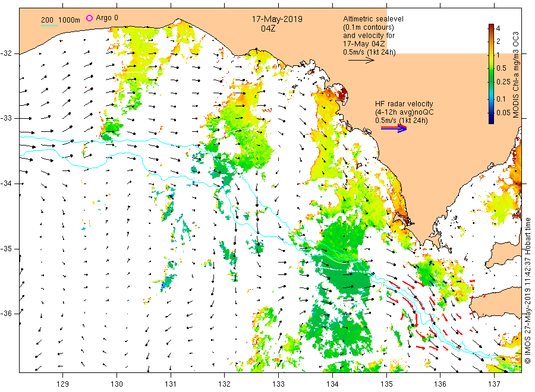
Task: Click the latitude axis label -33
Action: pyautogui.click(x=7, y=118)
